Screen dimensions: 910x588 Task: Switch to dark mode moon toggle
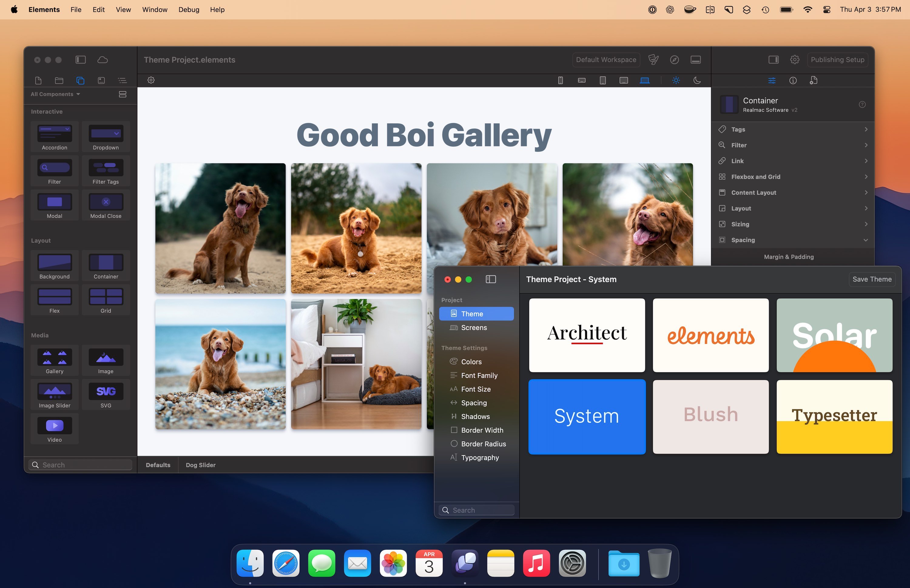point(697,80)
